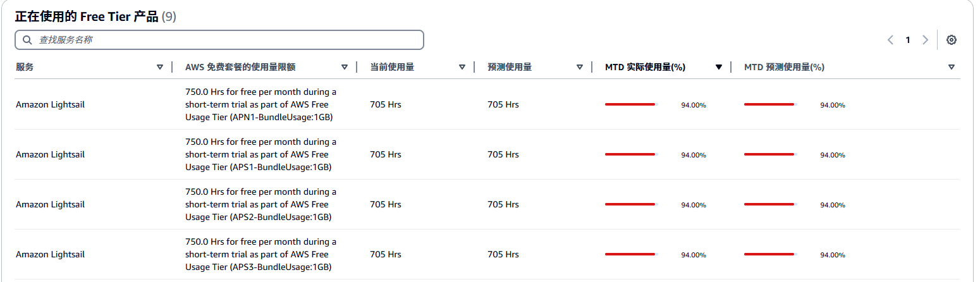Click the MTD 实际使用量(%) column header

click(x=646, y=67)
